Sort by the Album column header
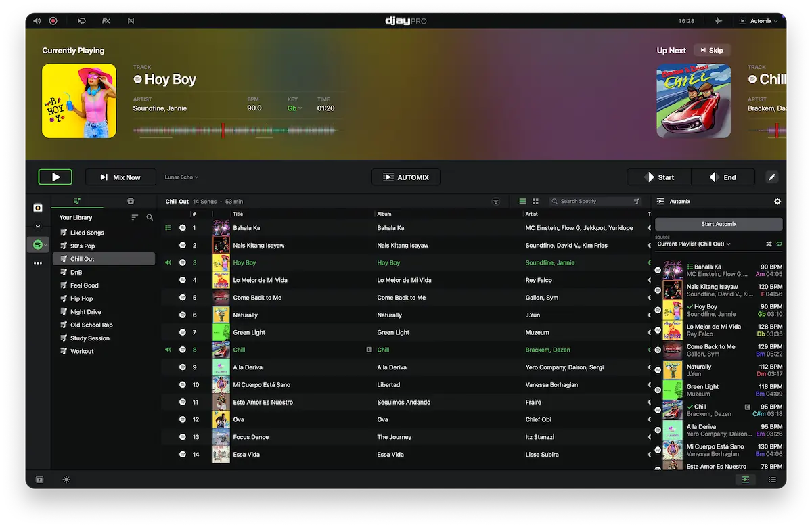 pyautogui.click(x=384, y=214)
